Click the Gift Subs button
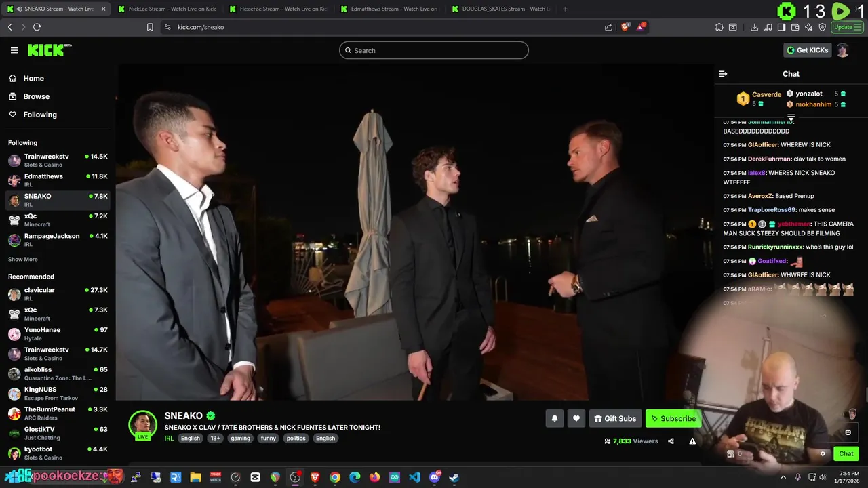This screenshot has height=488, width=868. point(615,419)
